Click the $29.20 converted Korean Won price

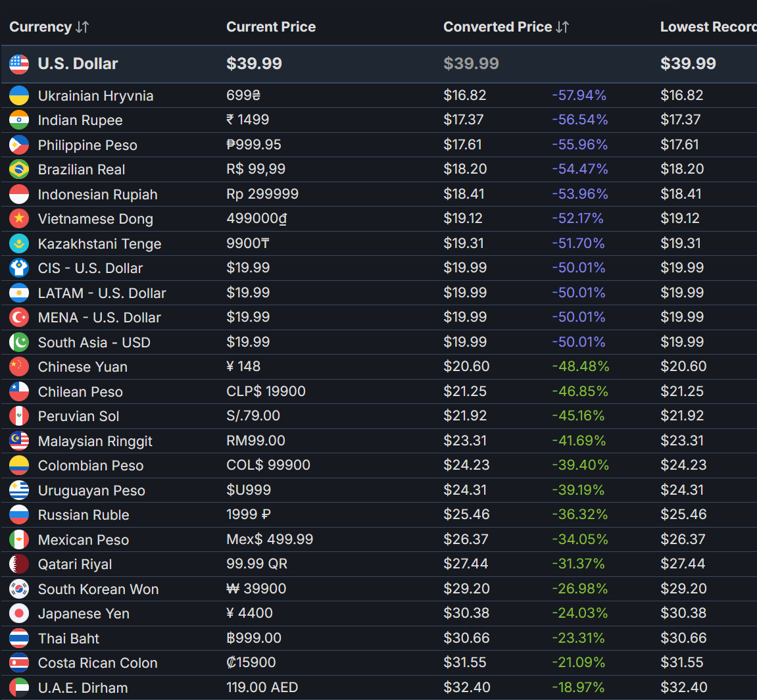pos(466,588)
